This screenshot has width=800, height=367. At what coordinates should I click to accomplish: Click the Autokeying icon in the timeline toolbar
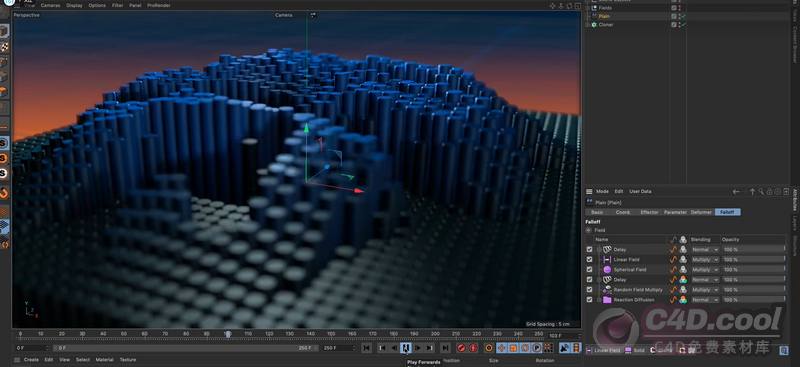(x=473, y=348)
